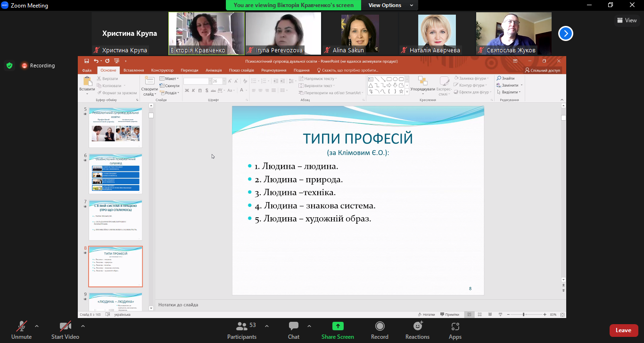Expand the chevron next to Participants

pos(267,326)
